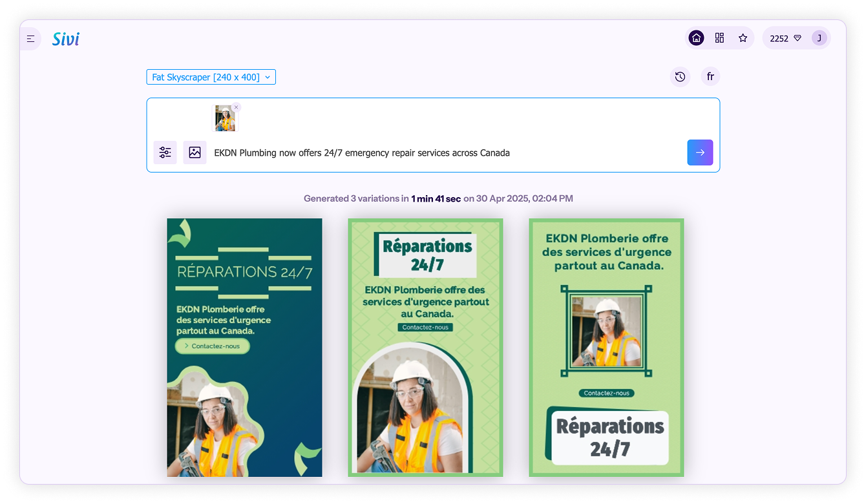Open the starred favorites icon
866x504 pixels.
tap(743, 38)
